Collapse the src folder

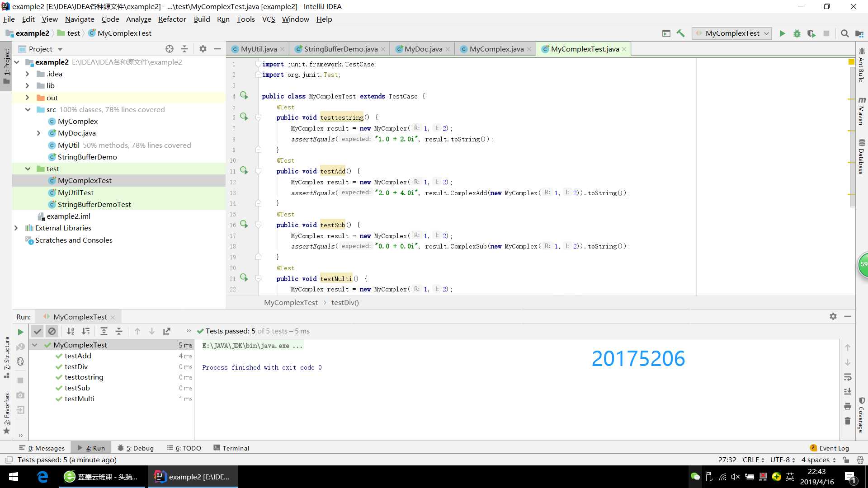(28, 109)
